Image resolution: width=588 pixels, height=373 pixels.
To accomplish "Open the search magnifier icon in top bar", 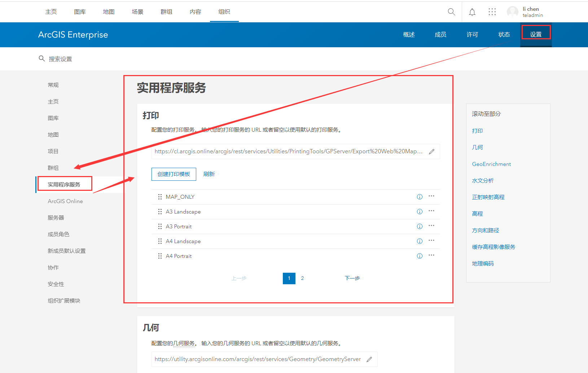I will [x=451, y=12].
